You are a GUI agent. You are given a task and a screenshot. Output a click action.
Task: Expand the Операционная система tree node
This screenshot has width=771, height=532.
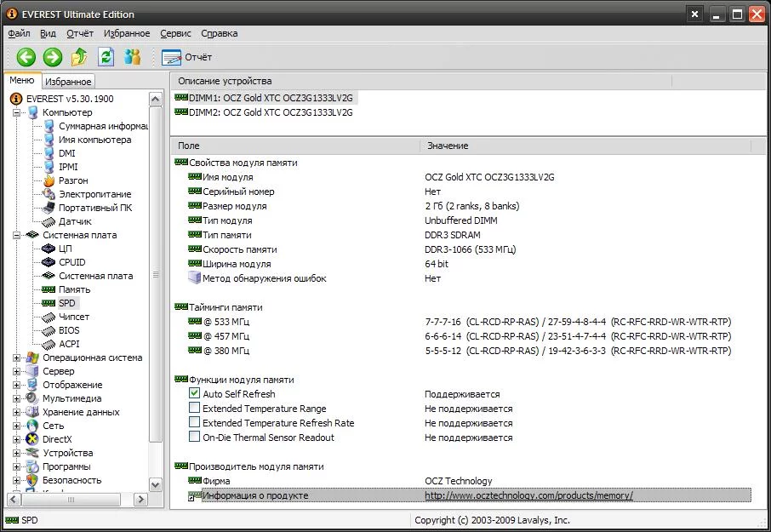[17, 358]
